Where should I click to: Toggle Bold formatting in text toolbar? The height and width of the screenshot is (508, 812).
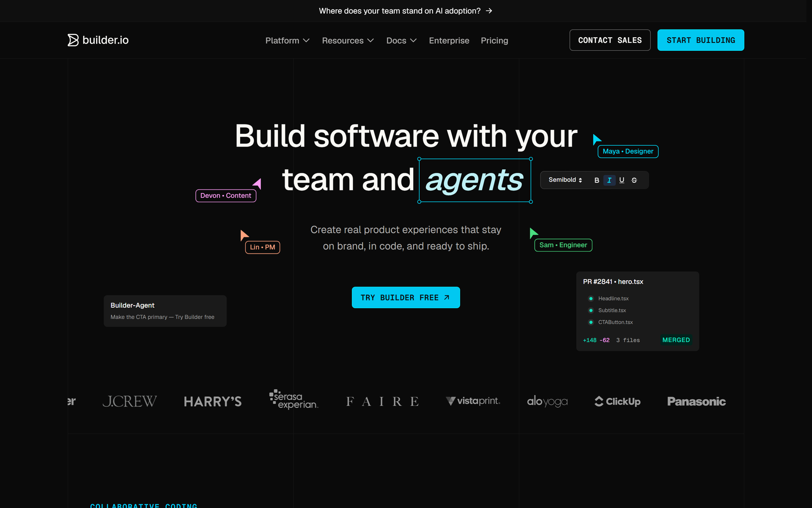click(597, 180)
